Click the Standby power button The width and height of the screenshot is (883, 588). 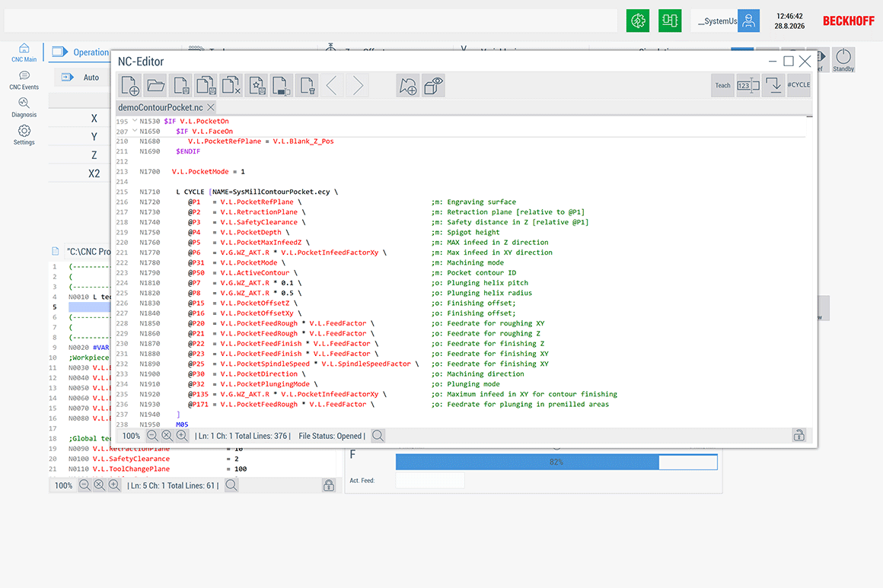coord(843,59)
